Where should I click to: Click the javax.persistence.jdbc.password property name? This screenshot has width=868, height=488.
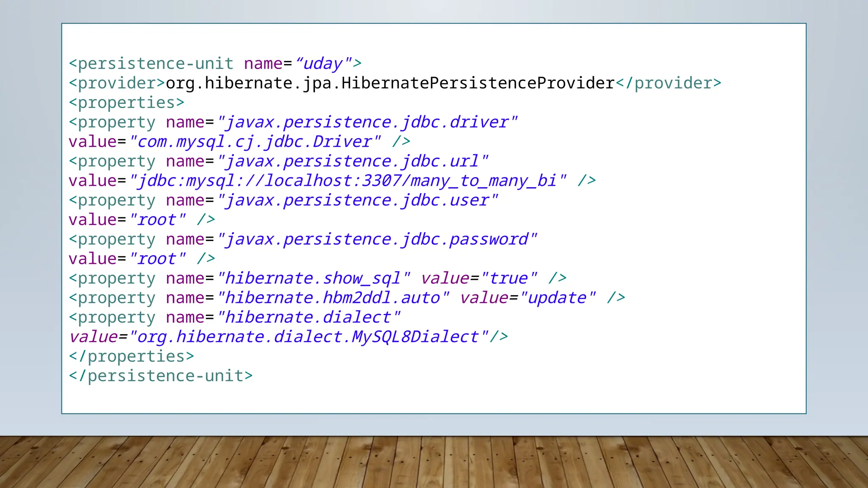tap(377, 239)
